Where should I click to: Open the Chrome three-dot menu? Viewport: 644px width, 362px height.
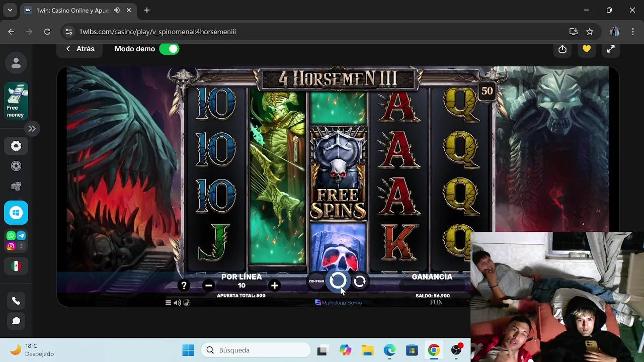[633, 32]
